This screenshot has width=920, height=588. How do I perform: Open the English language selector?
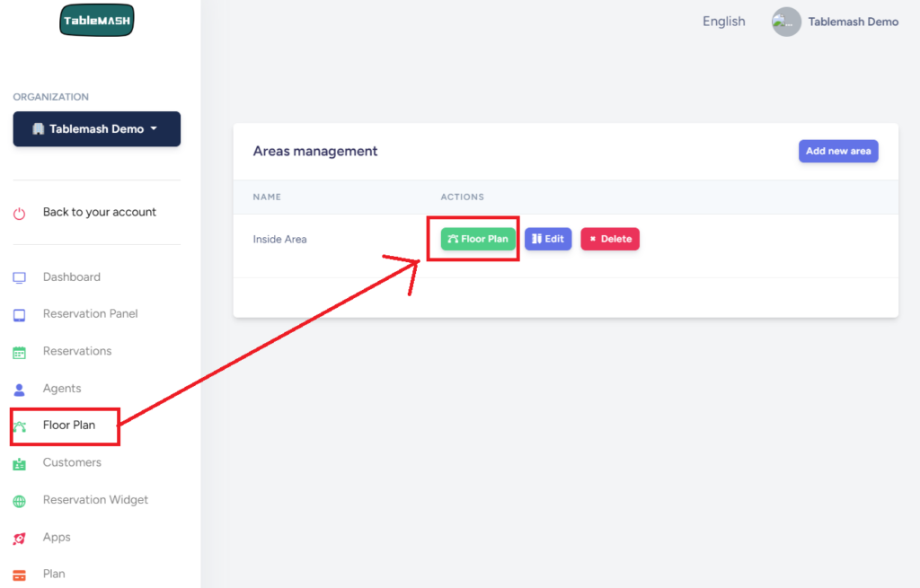[x=723, y=22]
